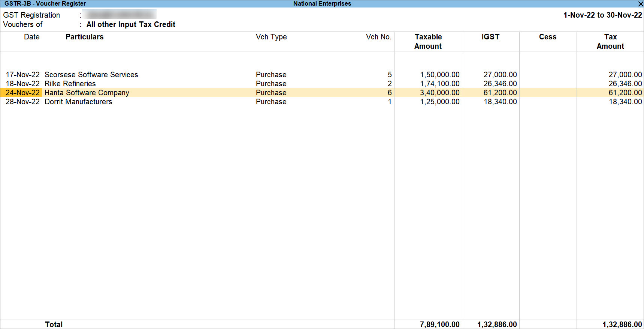The width and height of the screenshot is (644, 329).
Task: Click the date 28-Nov-22
Action: point(22,102)
